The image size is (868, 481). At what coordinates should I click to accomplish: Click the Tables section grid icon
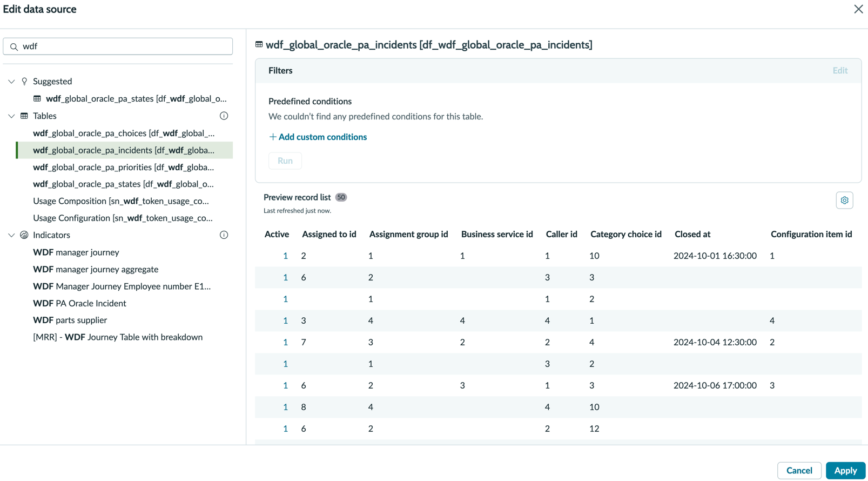tap(24, 116)
